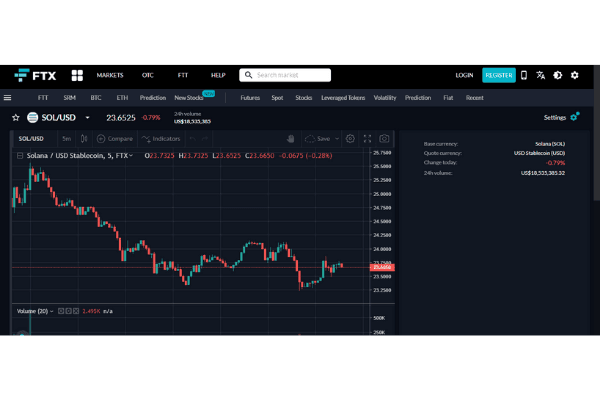Image resolution: width=600 pixels, height=400 pixels.
Task: Open the language translation icon
Action: coord(541,75)
